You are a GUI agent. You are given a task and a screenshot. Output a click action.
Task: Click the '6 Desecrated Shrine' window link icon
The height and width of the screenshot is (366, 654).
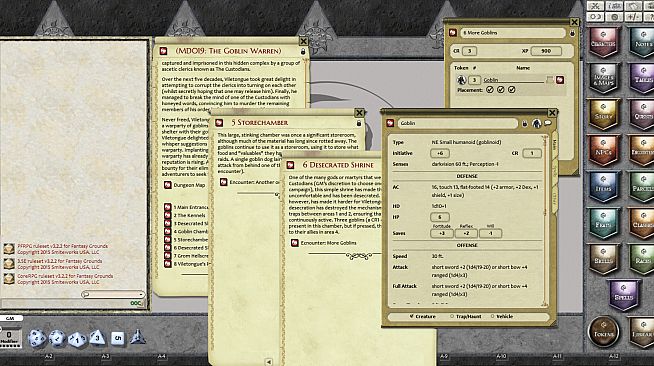(290, 165)
